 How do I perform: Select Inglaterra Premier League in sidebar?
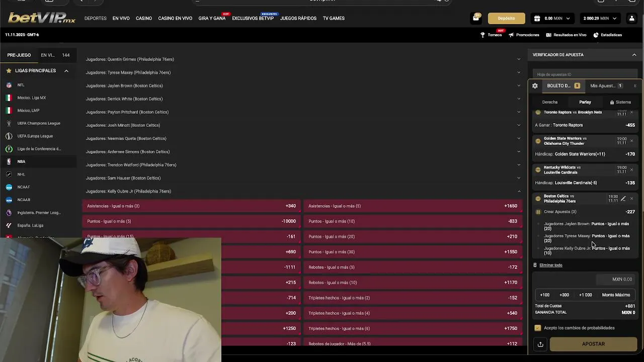pyautogui.click(x=39, y=213)
